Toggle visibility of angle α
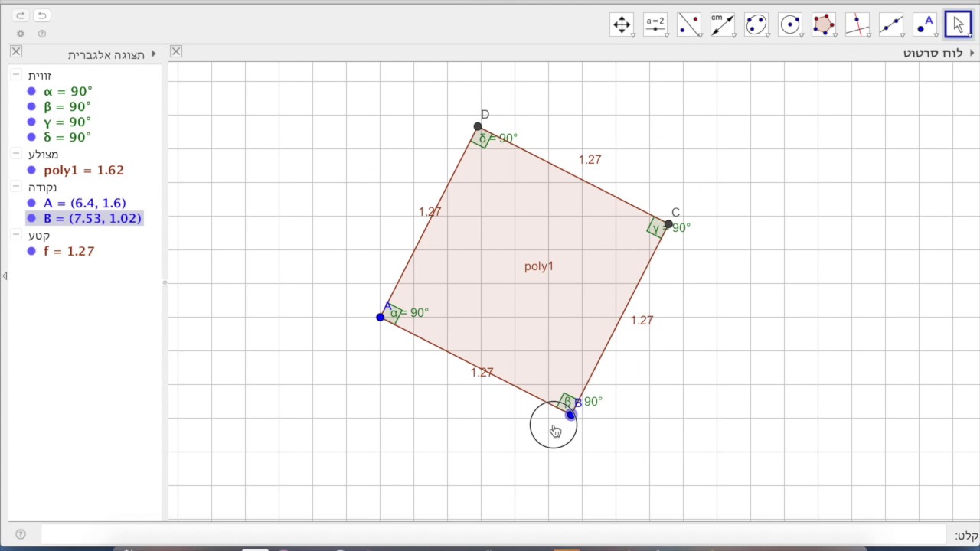The width and height of the screenshot is (980, 551). [31, 91]
